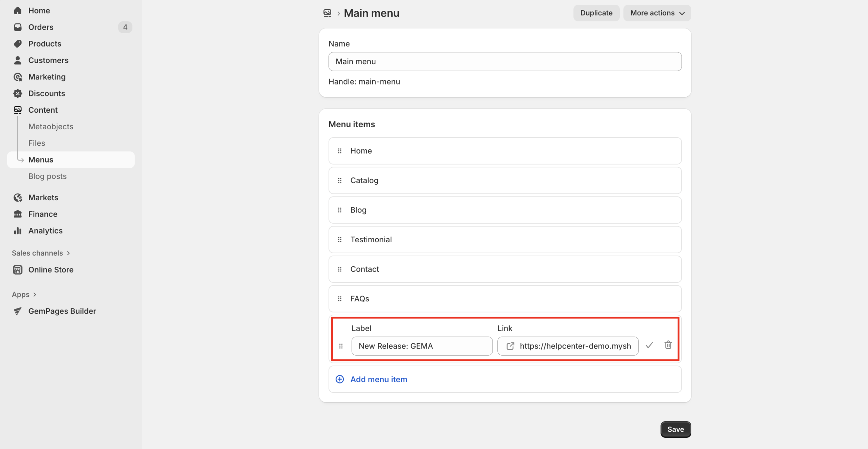Image resolution: width=868 pixels, height=449 pixels.
Task: Open the More actions dropdown
Action: tap(657, 13)
